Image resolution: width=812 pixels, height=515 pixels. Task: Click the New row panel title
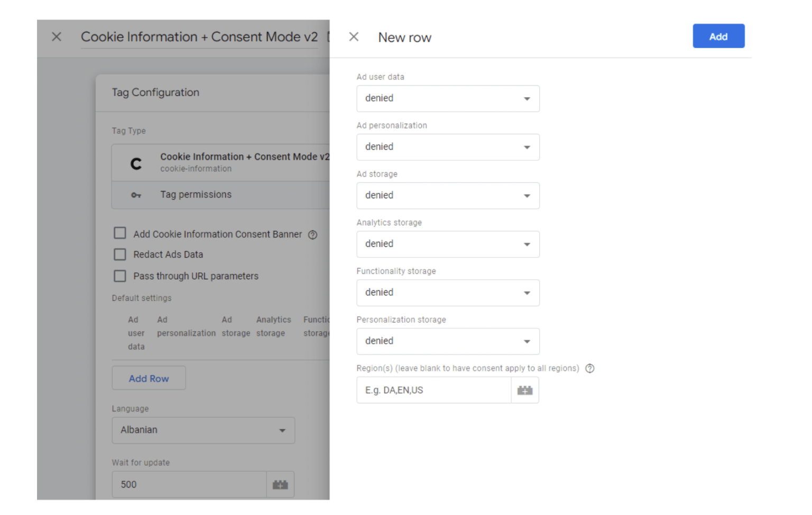click(404, 37)
